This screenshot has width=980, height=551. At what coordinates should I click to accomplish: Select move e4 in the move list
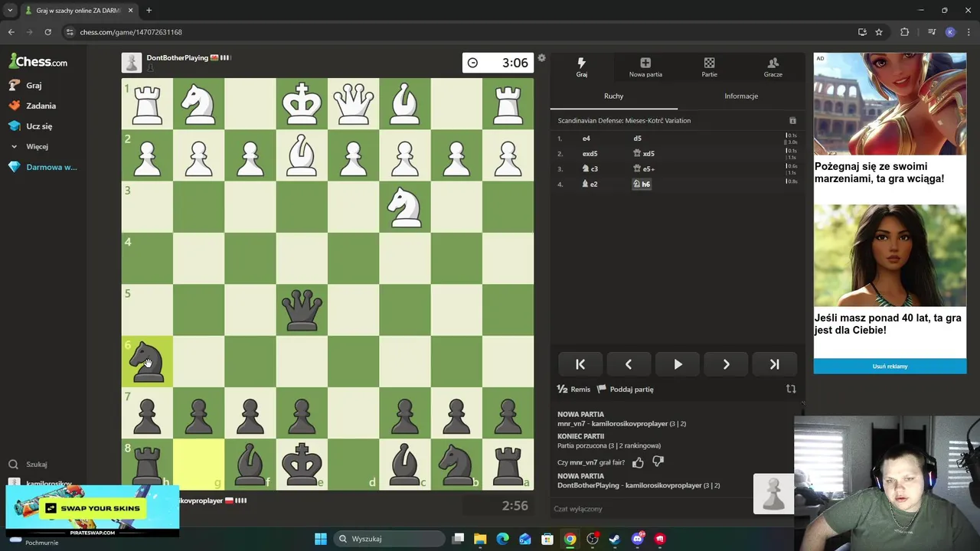coord(586,139)
